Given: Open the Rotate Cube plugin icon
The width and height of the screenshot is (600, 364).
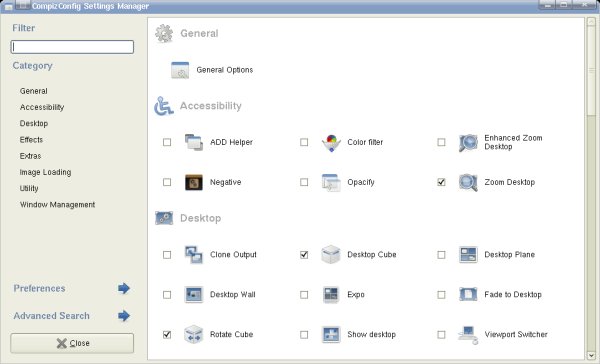Looking at the screenshot, I should tap(194, 335).
